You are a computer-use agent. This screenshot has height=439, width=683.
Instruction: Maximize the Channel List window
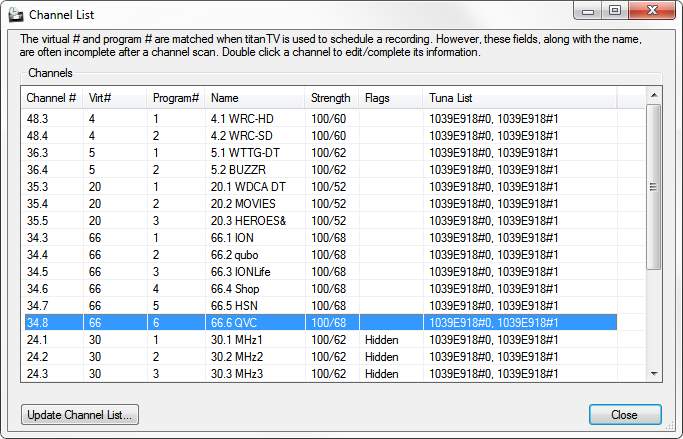click(x=615, y=10)
